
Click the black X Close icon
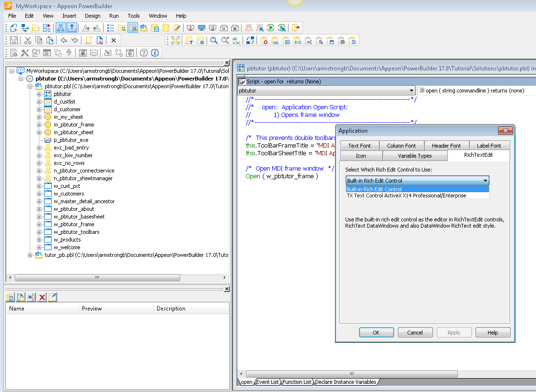[x=114, y=40]
